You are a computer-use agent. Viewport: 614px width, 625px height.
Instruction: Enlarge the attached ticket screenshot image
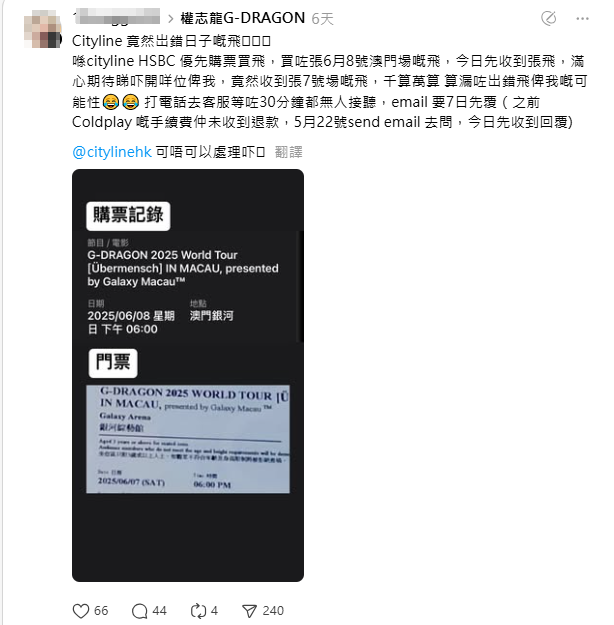click(x=188, y=375)
